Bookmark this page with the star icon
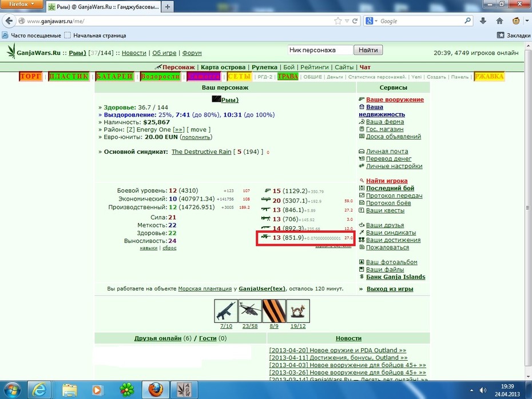Screen dimensions: 532x399 (x=338, y=21)
